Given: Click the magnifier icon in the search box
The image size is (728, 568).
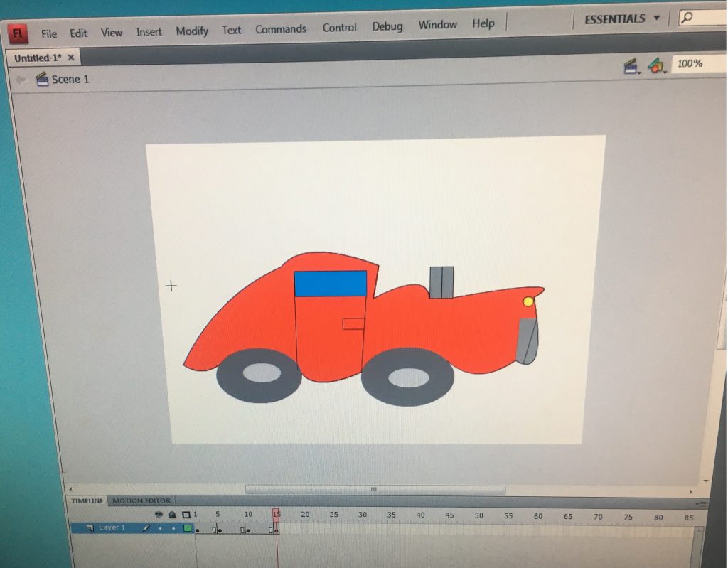Looking at the screenshot, I should (x=687, y=18).
